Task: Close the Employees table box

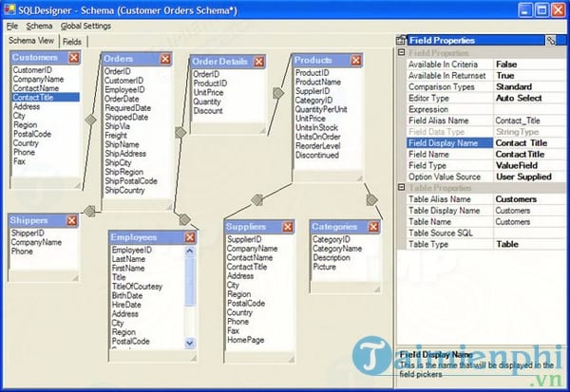Action: [190, 237]
